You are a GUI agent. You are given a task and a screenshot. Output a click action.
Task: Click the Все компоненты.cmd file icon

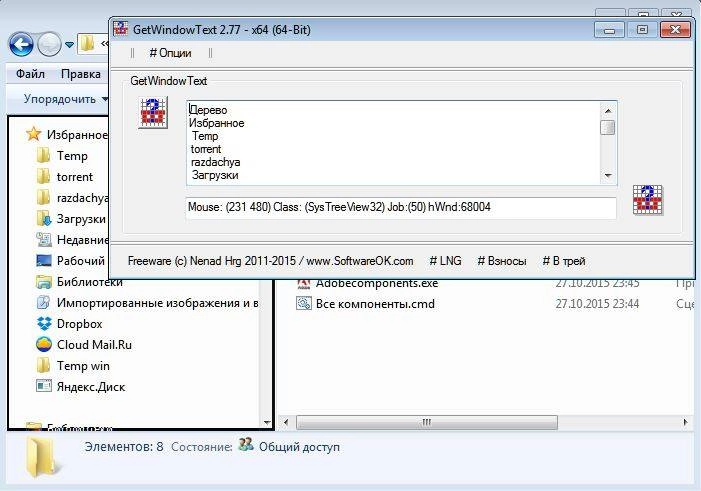304,303
